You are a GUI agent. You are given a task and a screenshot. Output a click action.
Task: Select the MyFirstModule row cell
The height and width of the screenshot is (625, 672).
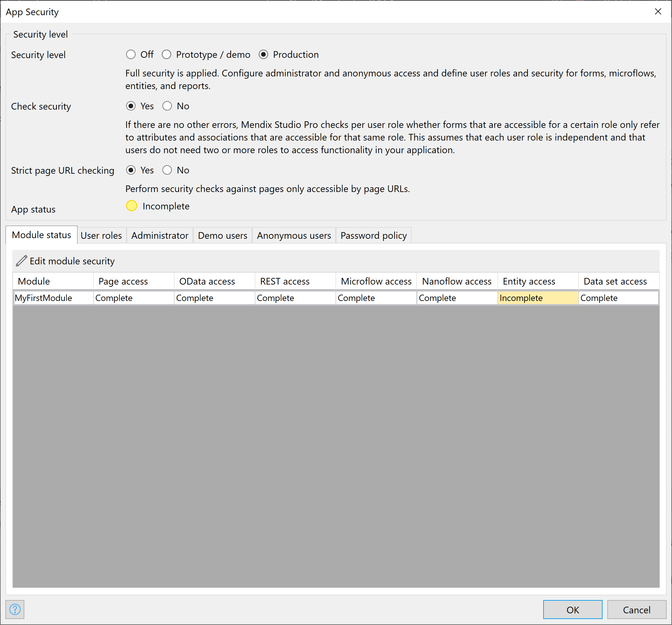[x=53, y=297]
